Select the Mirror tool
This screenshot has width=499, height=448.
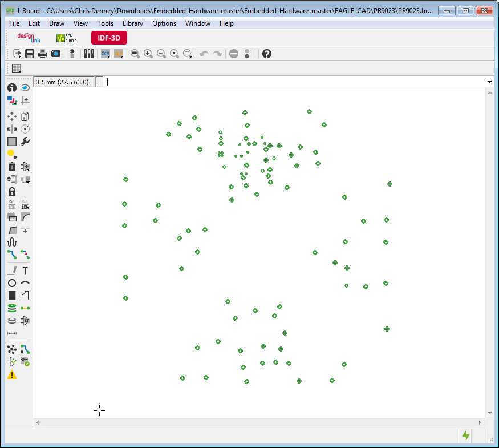coord(12,129)
